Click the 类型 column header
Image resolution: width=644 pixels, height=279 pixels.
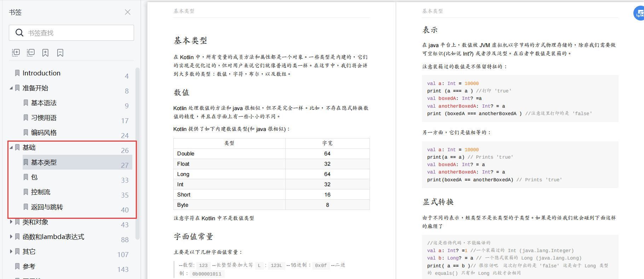[230, 143]
